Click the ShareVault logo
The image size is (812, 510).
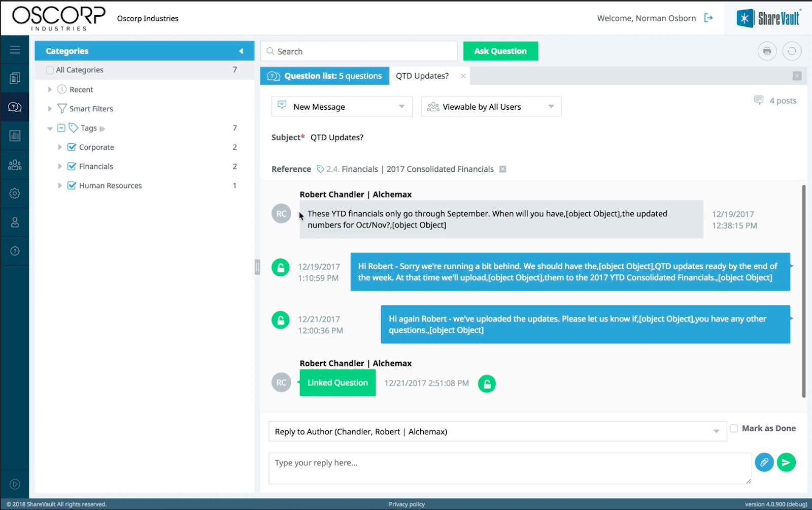click(x=768, y=18)
